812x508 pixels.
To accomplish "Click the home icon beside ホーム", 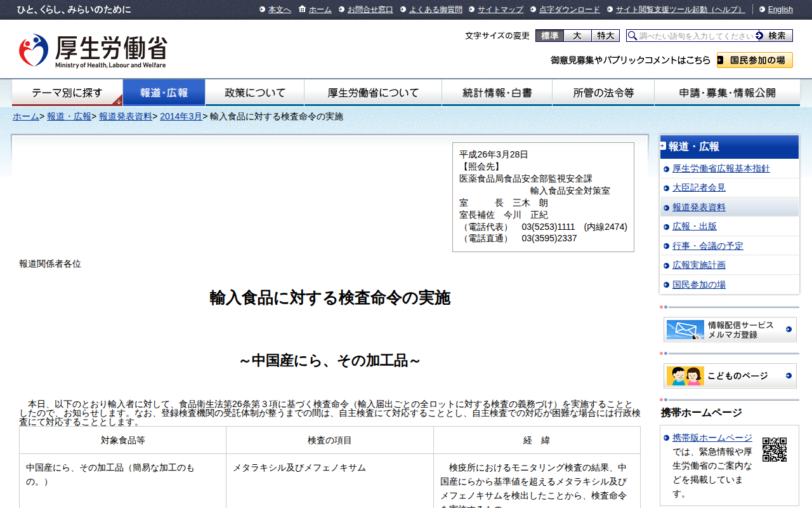I will click(x=302, y=10).
